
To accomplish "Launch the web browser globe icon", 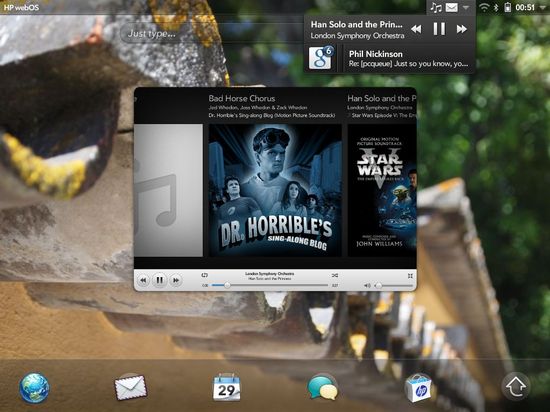I will pyautogui.click(x=34, y=388).
